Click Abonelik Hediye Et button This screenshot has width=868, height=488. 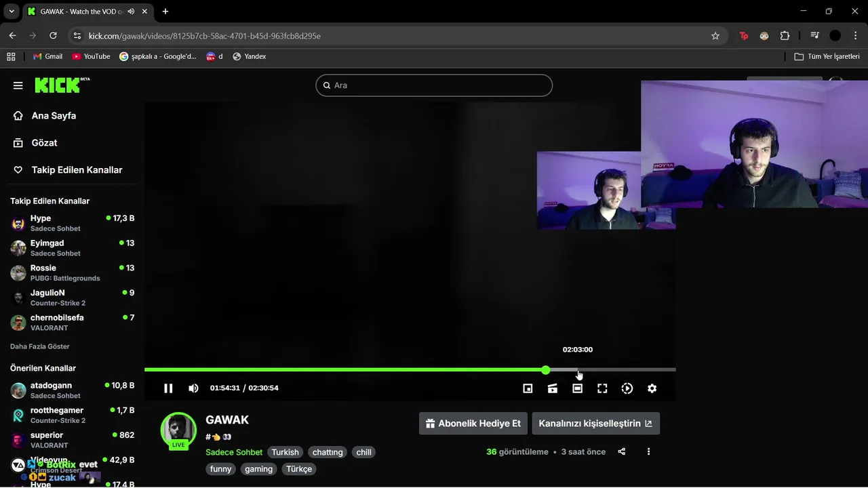pyautogui.click(x=473, y=424)
